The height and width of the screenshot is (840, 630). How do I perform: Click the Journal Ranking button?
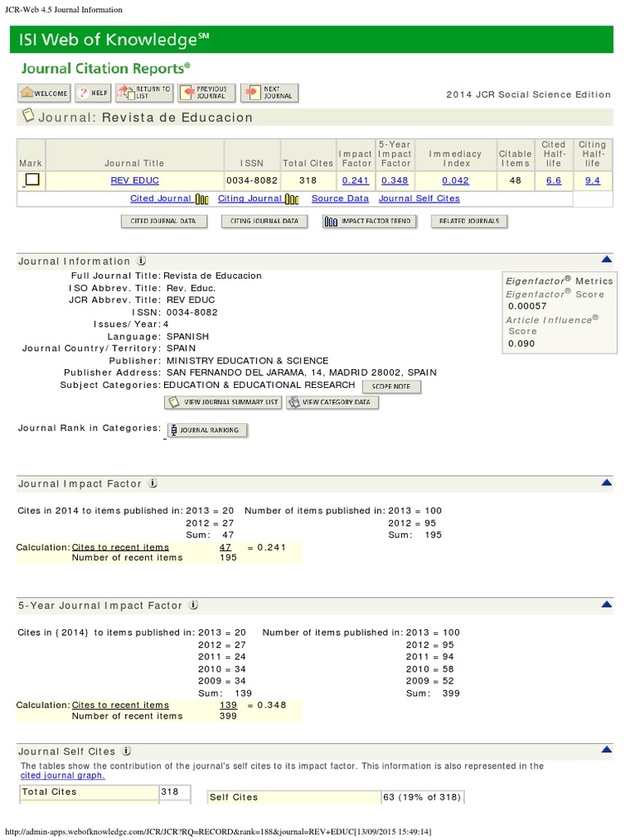pos(208,430)
